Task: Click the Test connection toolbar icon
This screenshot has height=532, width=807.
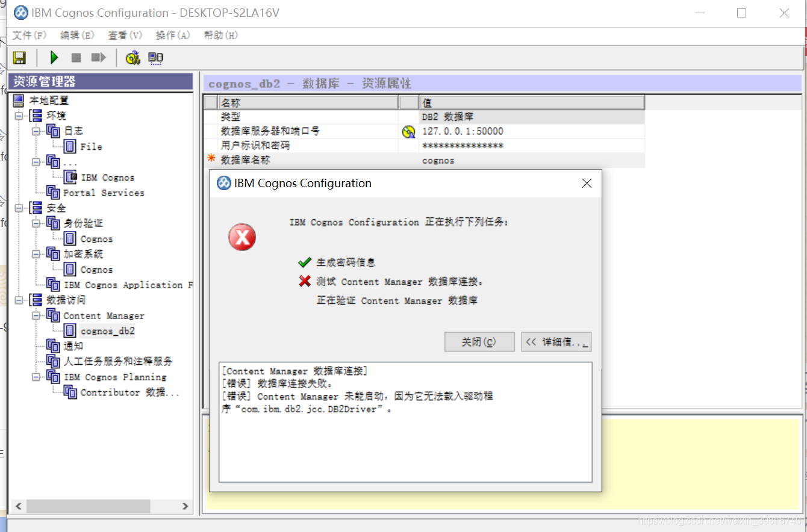Action: click(132, 58)
